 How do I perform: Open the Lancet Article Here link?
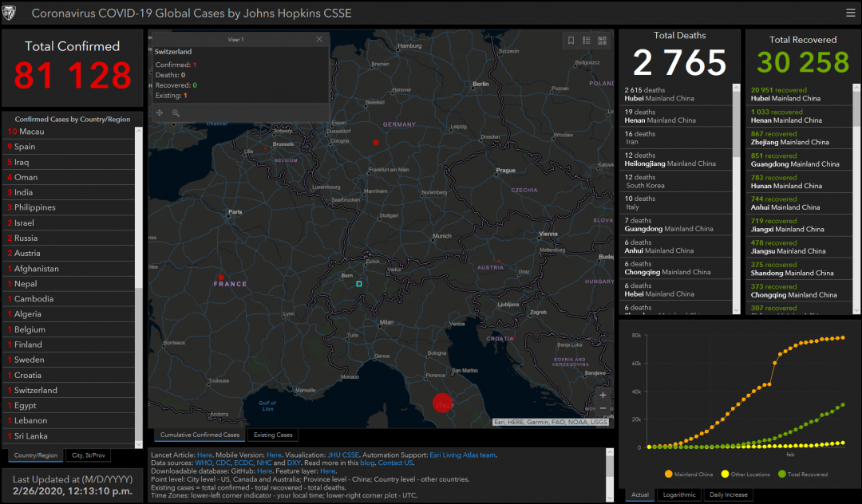point(204,455)
